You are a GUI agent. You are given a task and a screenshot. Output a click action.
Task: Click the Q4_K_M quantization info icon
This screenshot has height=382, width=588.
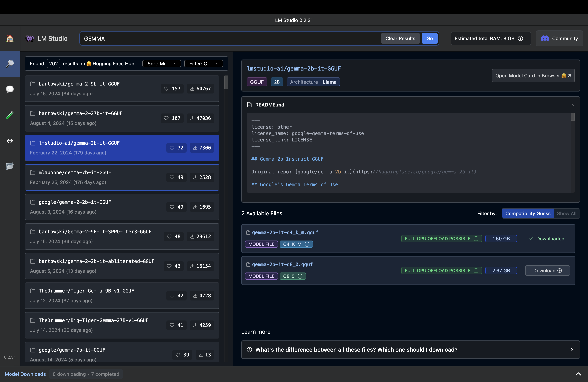[x=307, y=244]
